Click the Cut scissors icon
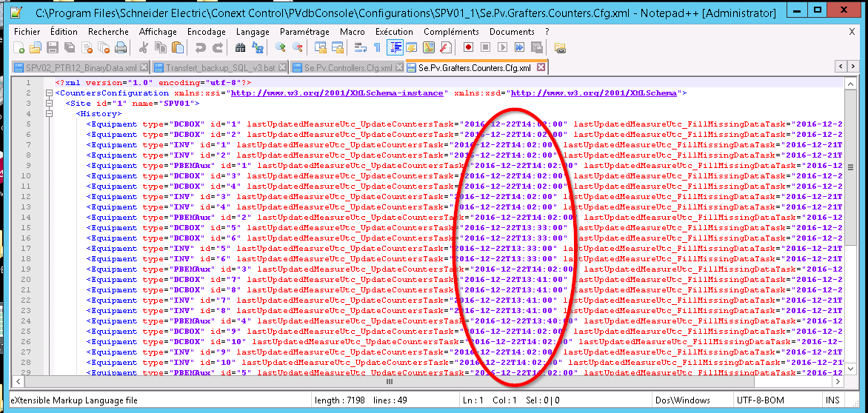The image size is (868, 413). pyautogui.click(x=144, y=48)
